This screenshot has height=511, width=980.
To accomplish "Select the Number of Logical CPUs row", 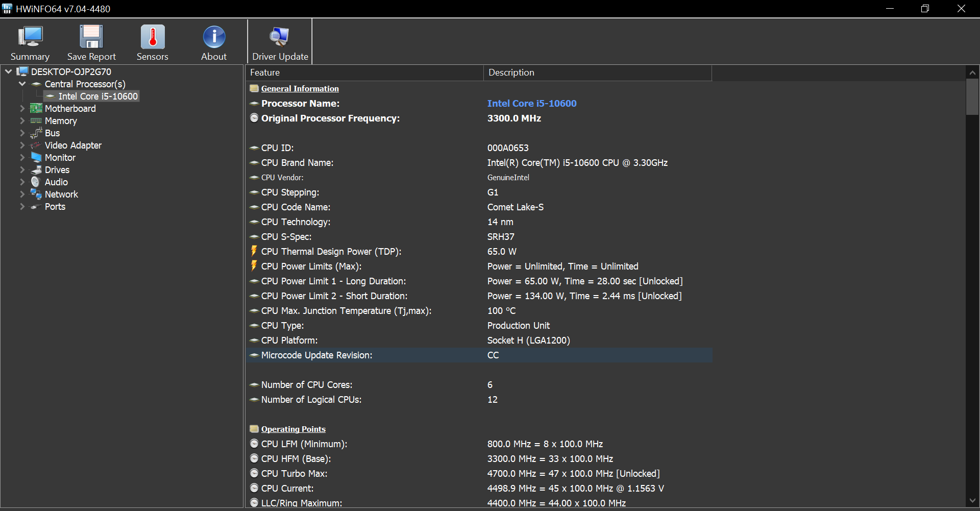I will [x=479, y=400].
